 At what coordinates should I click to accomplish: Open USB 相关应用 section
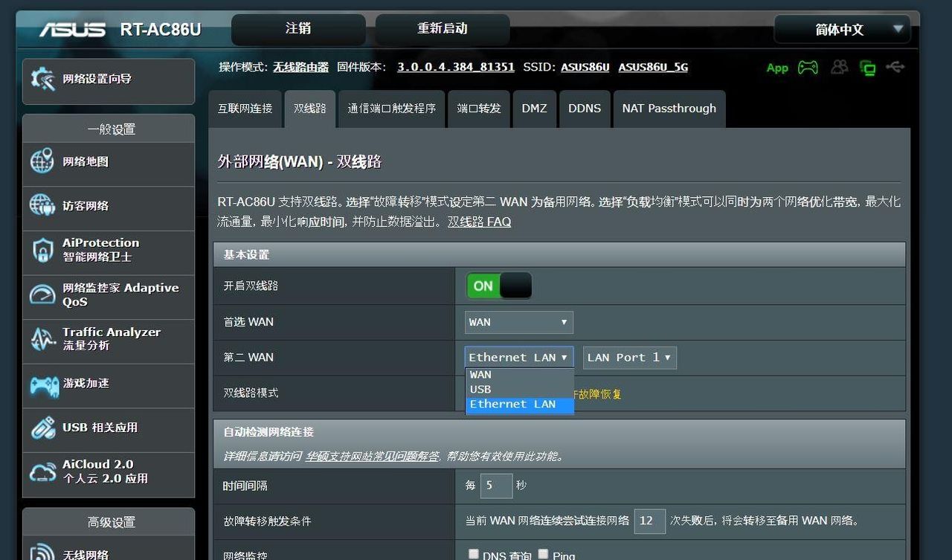tap(96, 429)
